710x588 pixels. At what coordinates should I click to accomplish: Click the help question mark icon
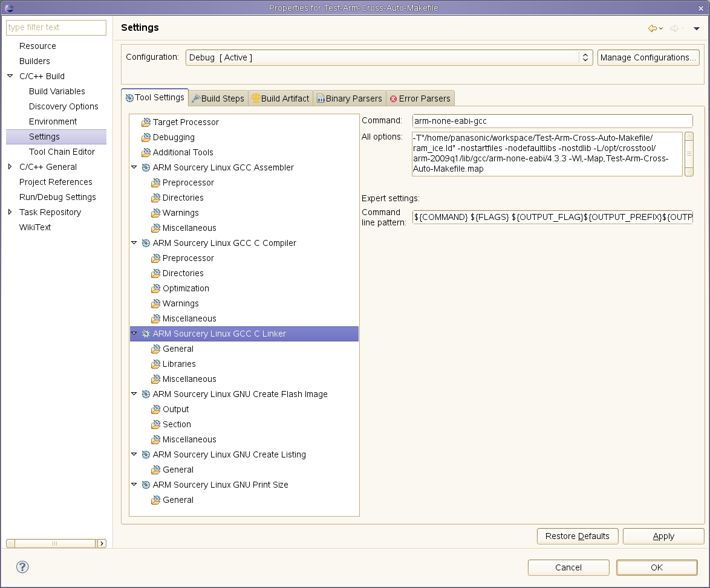22,567
